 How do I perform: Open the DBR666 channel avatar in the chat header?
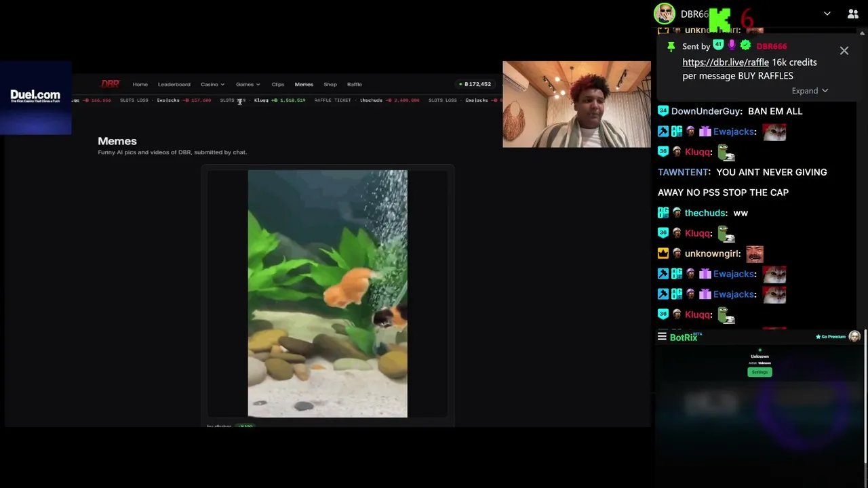point(665,14)
